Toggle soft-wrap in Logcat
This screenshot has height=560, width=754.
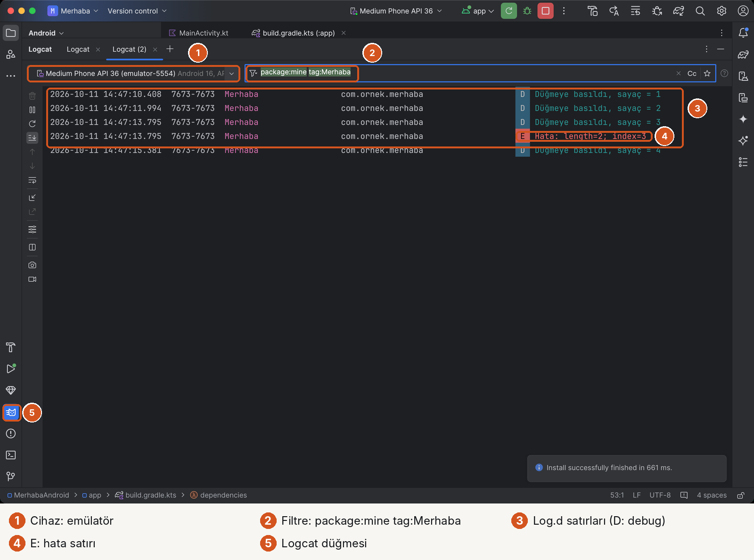(32, 180)
